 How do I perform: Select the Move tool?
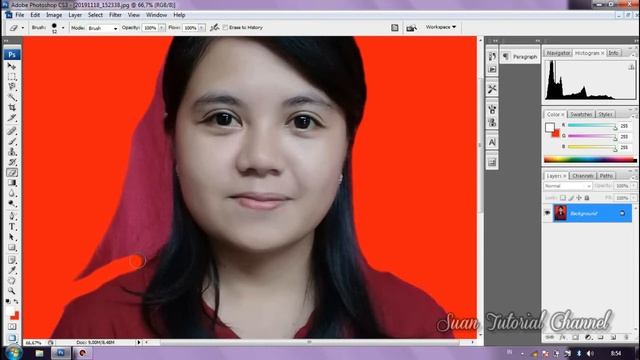[x=12, y=66]
